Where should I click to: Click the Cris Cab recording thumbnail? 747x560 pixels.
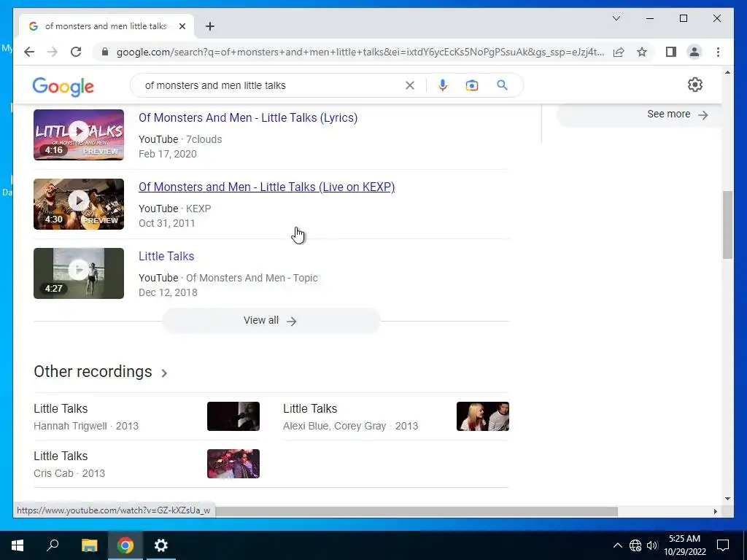pos(233,464)
